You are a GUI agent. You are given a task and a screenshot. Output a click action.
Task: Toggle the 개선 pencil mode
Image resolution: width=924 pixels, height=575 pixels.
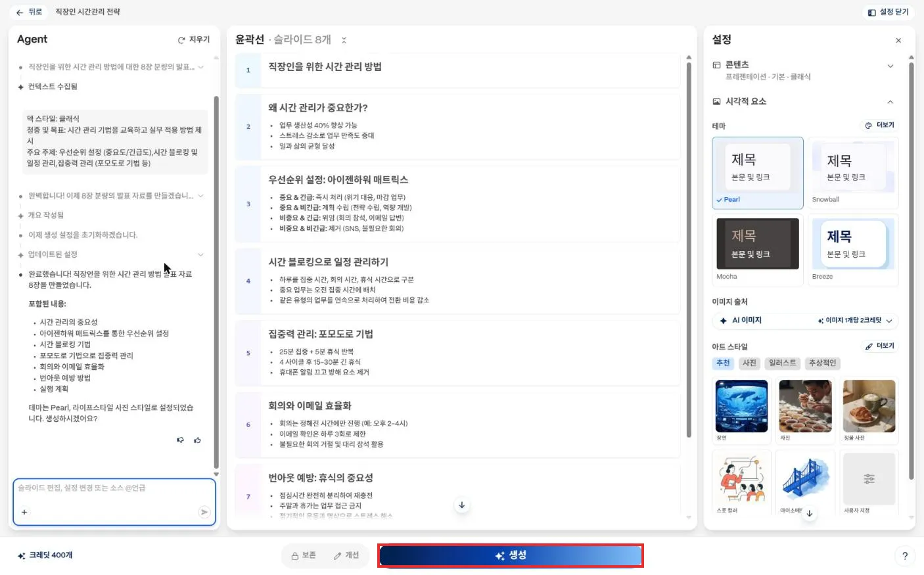(346, 555)
